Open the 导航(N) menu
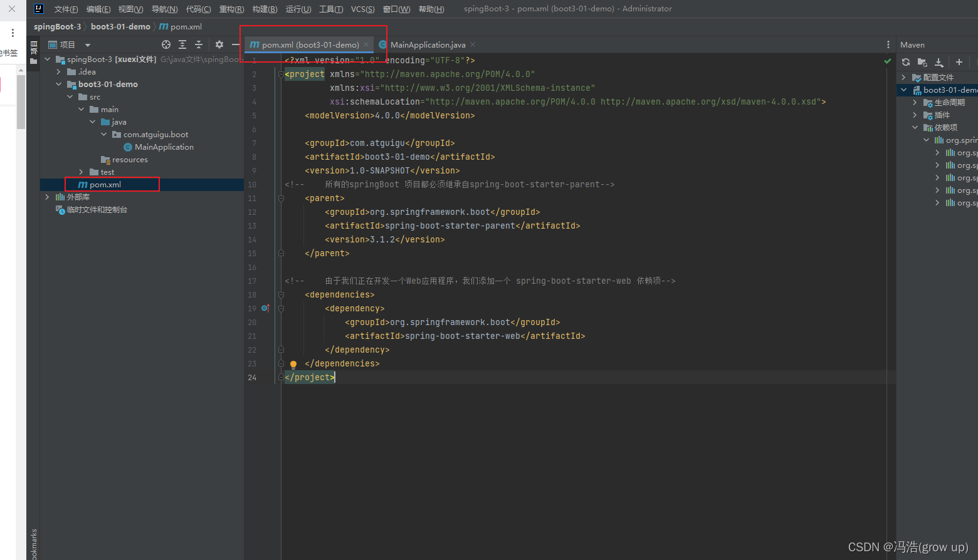This screenshot has width=978, height=560. (165, 9)
